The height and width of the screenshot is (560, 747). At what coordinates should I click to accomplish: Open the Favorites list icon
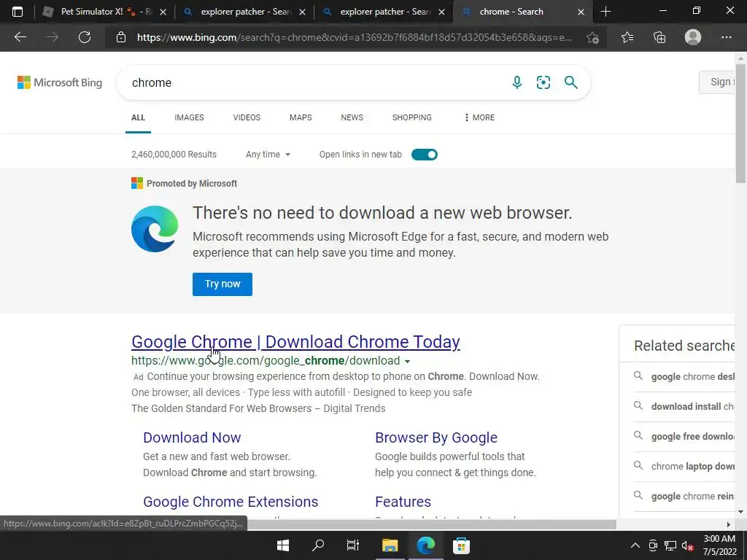(x=627, y=37)
